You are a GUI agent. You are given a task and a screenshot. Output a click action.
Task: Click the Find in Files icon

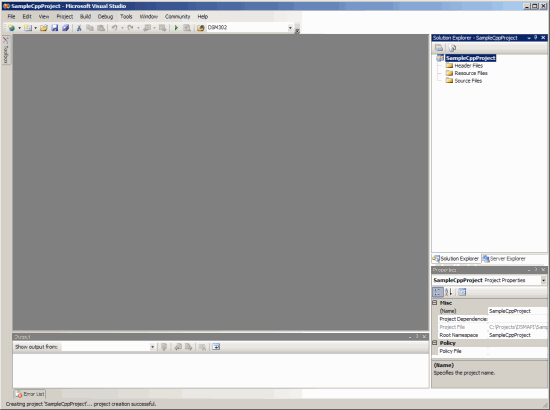187,28
